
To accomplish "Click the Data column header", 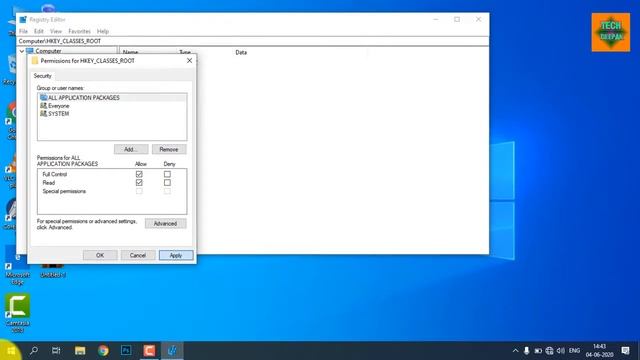I will pyautogui.click(x=241, y=52).
